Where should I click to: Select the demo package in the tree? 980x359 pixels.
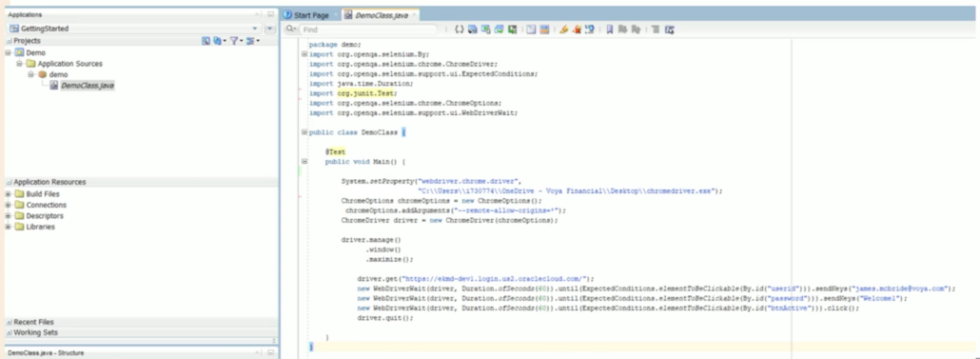pyautogui.click(x=58, y=74)
